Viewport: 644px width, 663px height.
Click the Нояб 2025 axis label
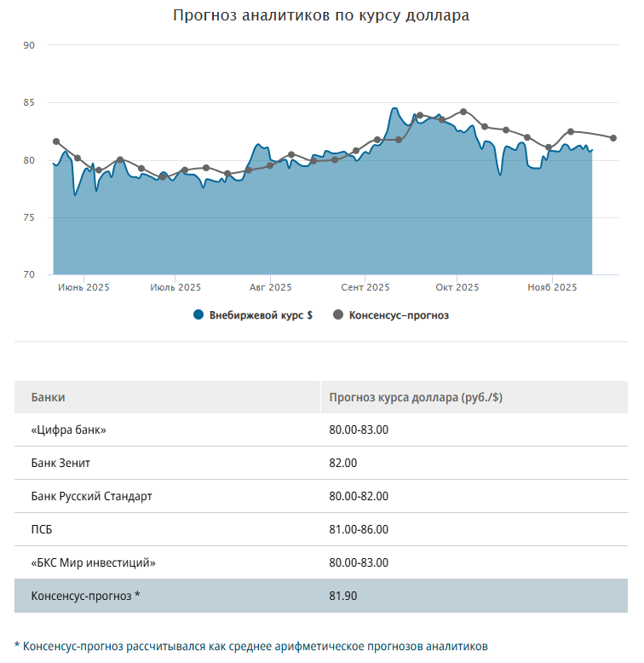tap(553, 288)
